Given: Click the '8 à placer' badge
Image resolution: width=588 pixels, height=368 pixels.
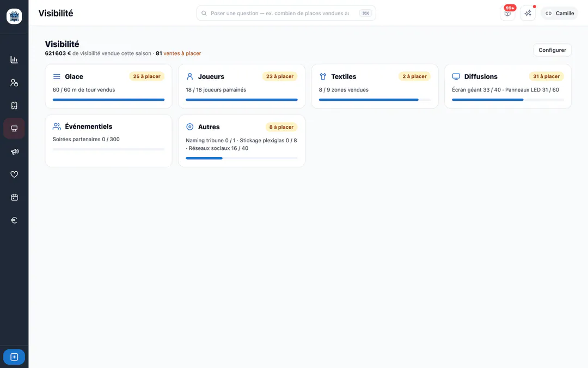Looking at the screenshot, I should pos(281,127).
